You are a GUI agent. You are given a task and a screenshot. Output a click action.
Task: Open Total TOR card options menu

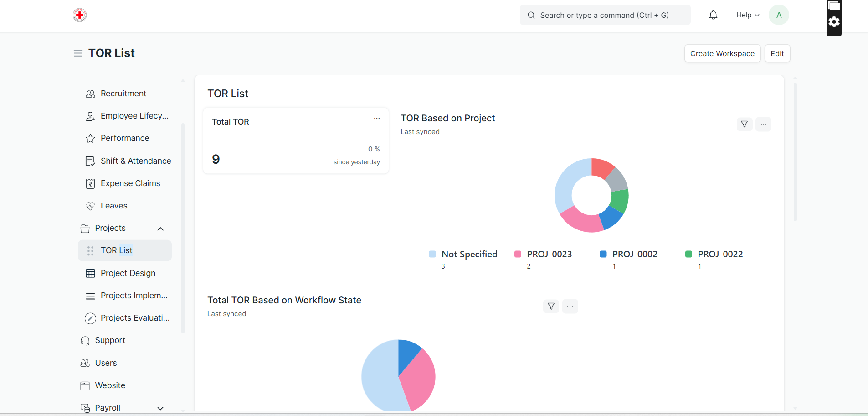pyautogui.click(x=377, y=119)
